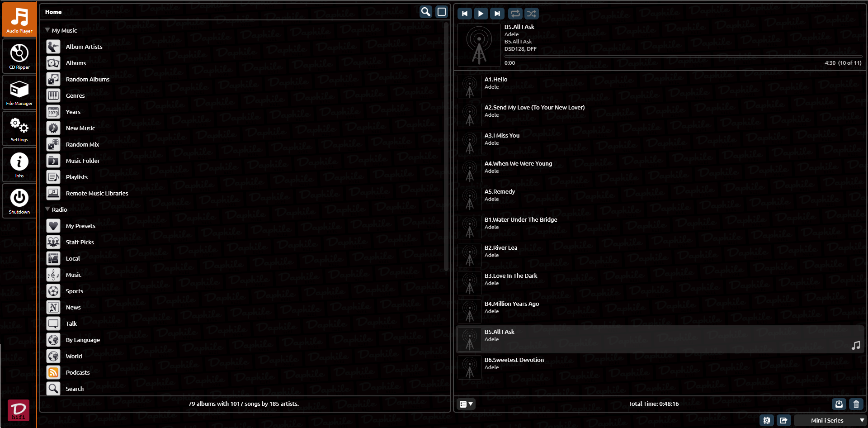
Task: Toggle repeat mode
Action: point(515,14)
